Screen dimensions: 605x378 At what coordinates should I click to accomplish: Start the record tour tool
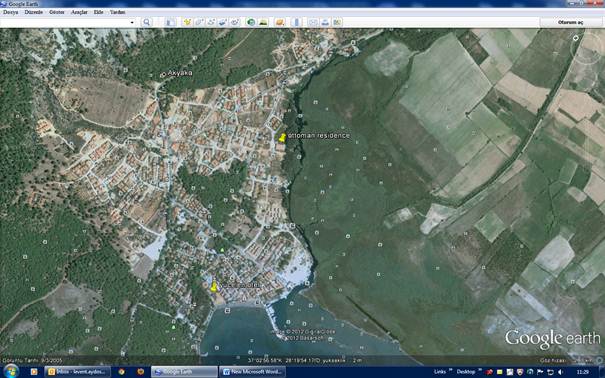(x=235, y=22)
